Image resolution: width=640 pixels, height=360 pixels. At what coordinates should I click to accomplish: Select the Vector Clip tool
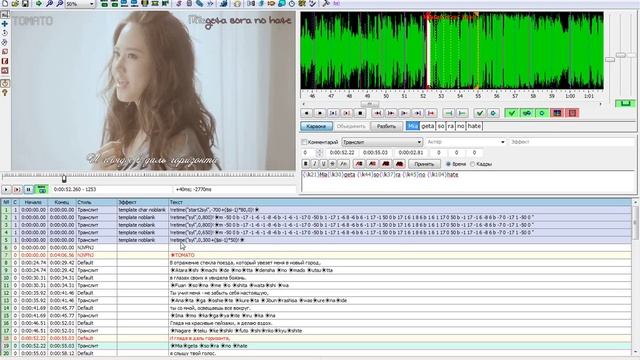(x=4, y=70)
